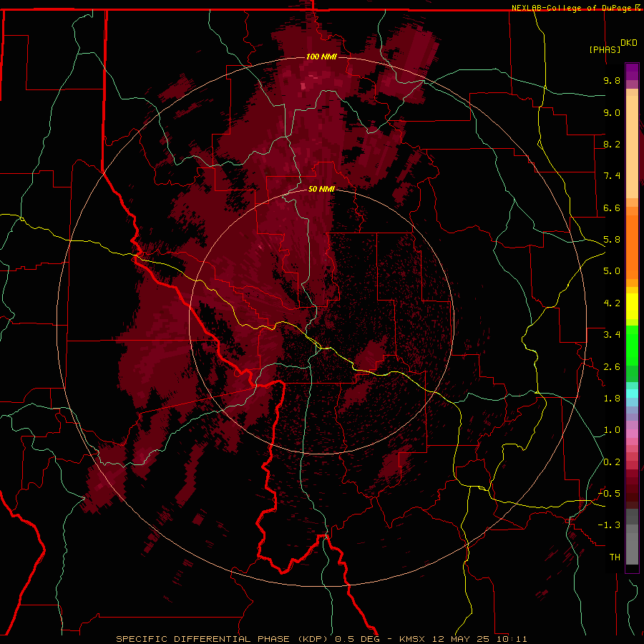Viewport: 644px width, 644px height.
Task: Click the 1.0 value on the color scale
Action: point(612,430)
